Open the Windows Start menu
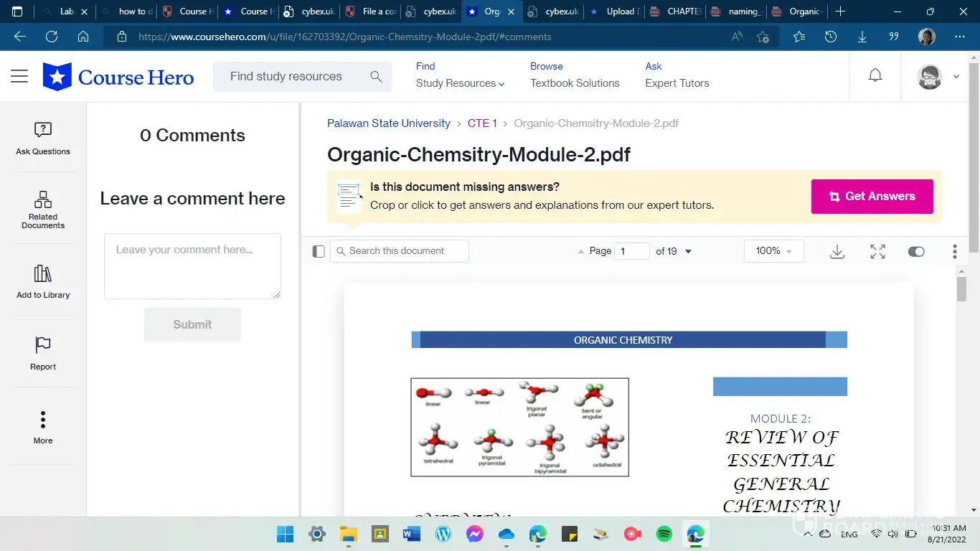This screenshot has height=551, width=980. [286, 534]
